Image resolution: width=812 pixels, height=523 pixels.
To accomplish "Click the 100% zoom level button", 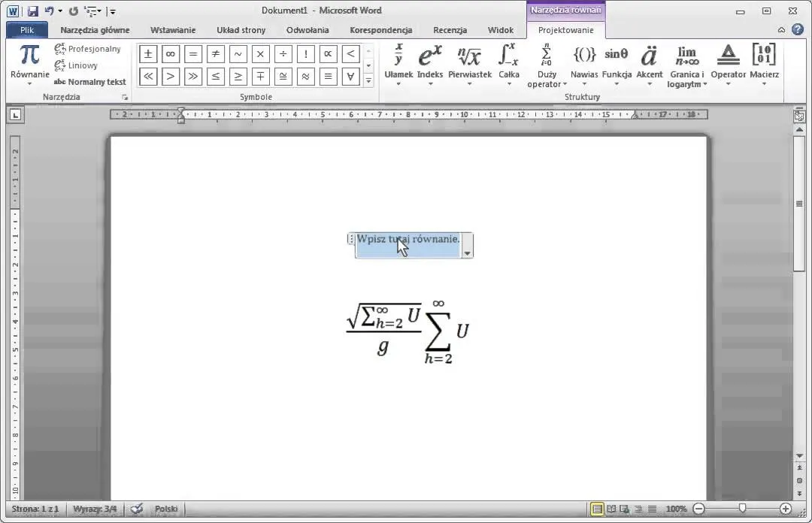I will [677, 509].
